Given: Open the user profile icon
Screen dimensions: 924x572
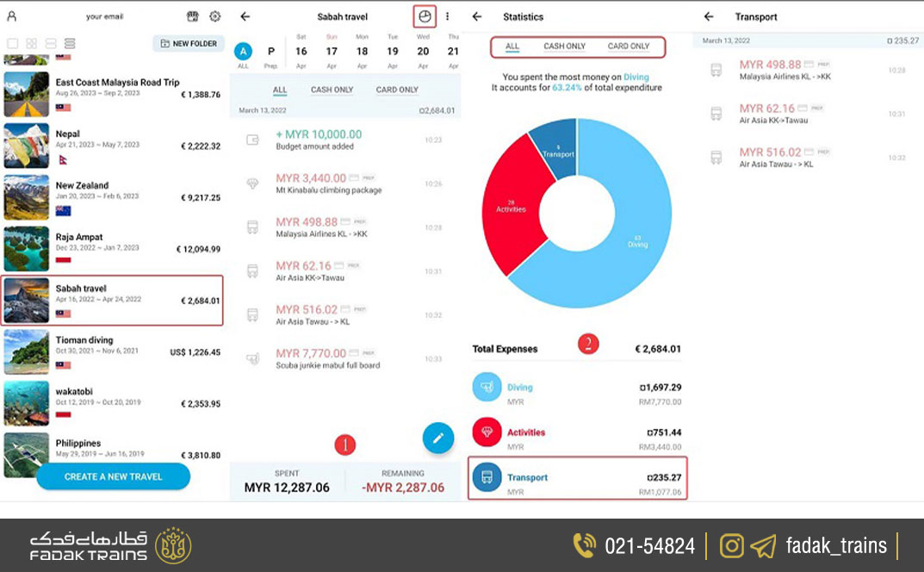Looking at the screenshot, I should (12, 16).
